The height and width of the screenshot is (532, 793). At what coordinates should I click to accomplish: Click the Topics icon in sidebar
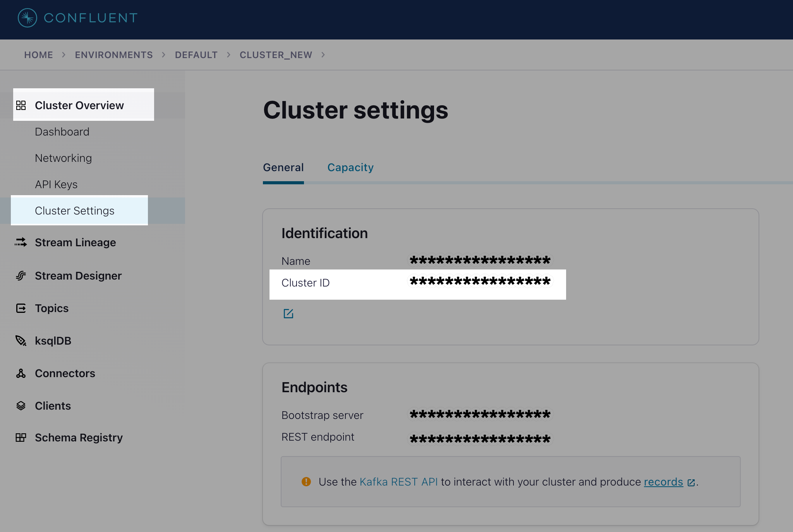click(x=21, y=308)
